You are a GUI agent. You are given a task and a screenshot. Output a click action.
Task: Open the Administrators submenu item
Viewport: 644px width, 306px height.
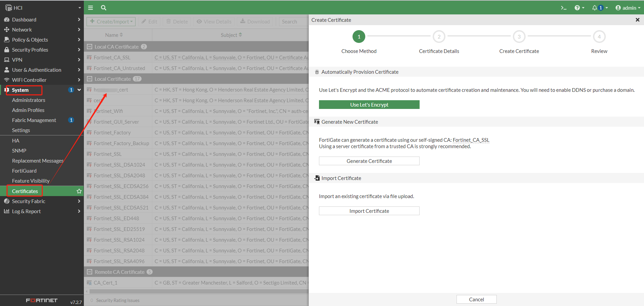point(29,100)
